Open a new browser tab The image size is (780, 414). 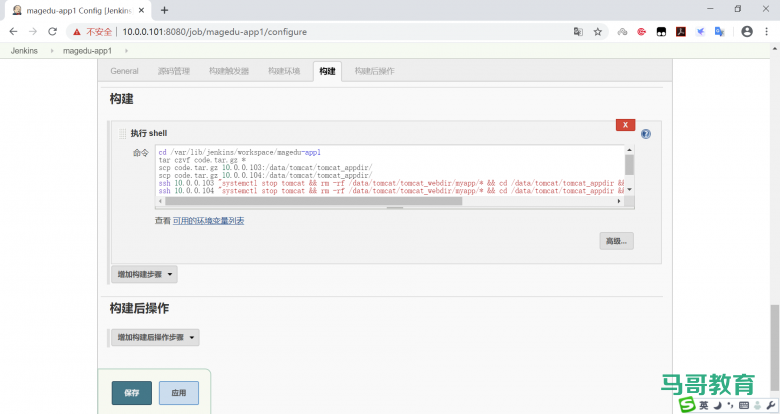click(164, 10)
